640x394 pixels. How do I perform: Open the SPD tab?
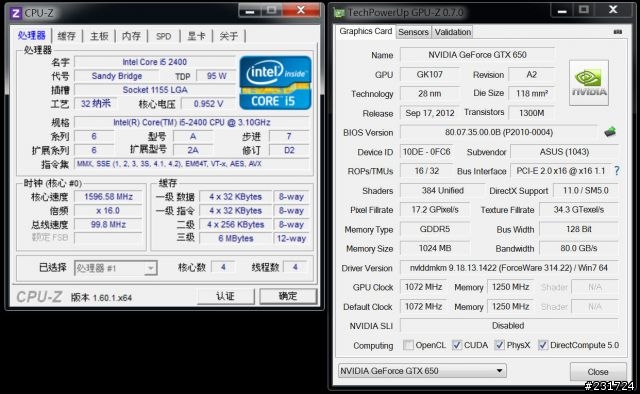tap(164, 36)
